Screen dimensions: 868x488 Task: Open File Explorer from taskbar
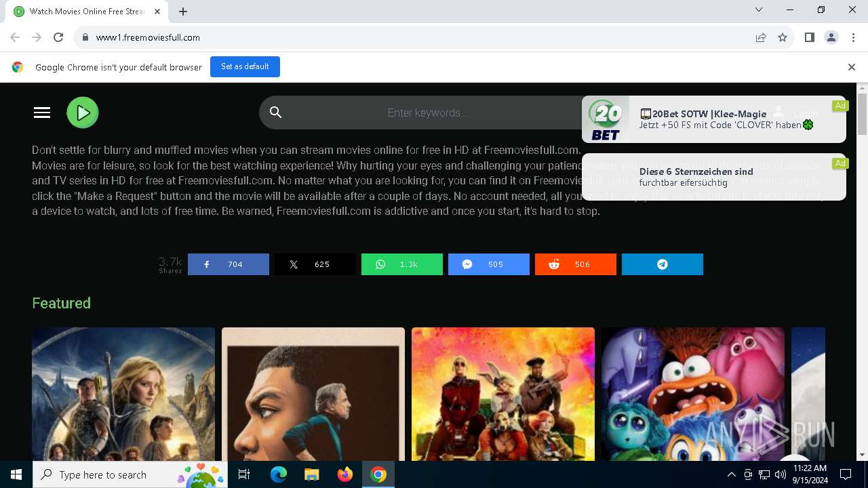[x=311, y=474]
